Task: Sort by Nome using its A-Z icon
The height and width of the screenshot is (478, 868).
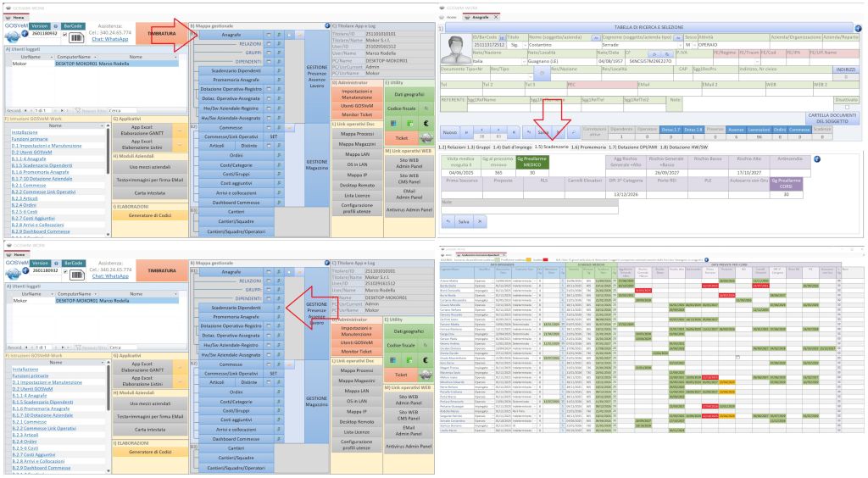Action: [x=596, y=37]
